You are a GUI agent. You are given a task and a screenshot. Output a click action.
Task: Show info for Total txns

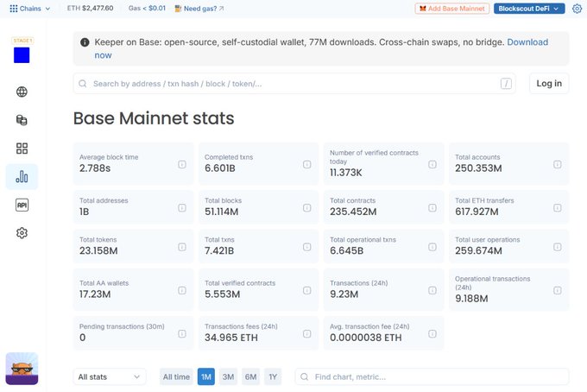(x=307, y=247)
